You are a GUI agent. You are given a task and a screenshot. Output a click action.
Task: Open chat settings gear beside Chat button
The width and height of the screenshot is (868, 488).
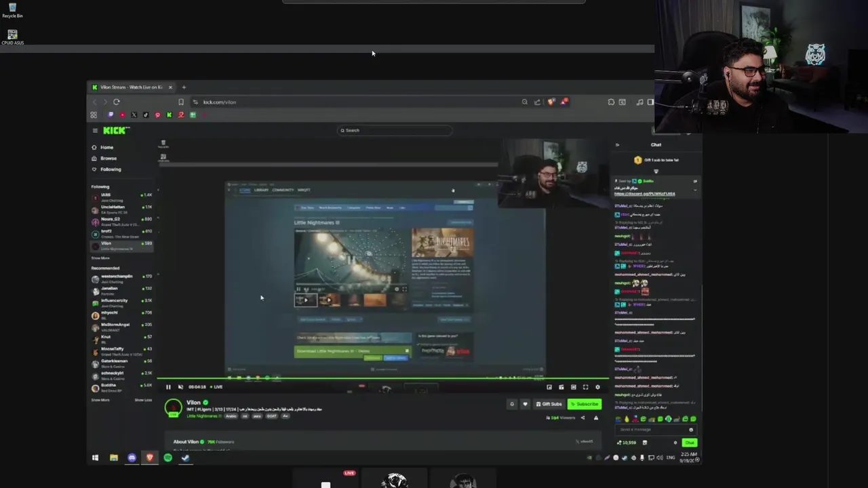pyautogui.click(x=675, y=443)
